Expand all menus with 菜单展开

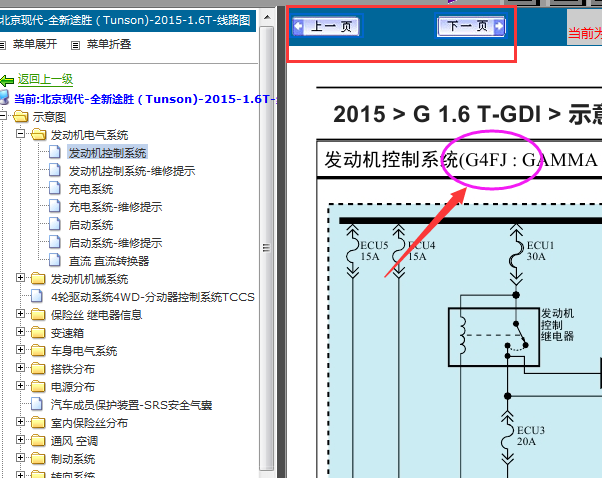35,44
